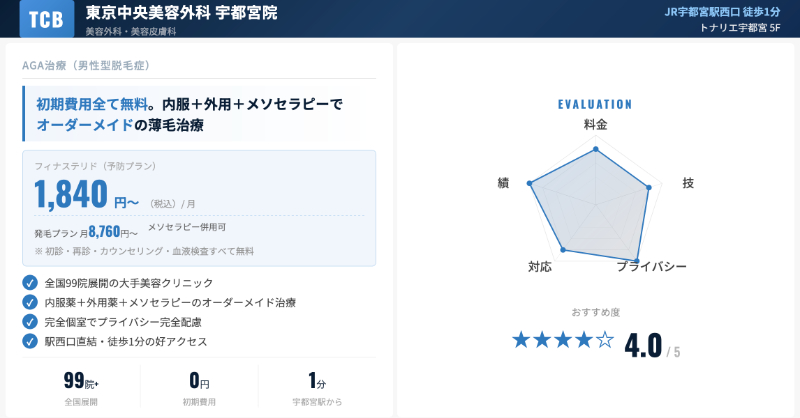800x418 pixels.
Task: Click the プライバシー axis label on the chart
Action: (x=651, y=267)
